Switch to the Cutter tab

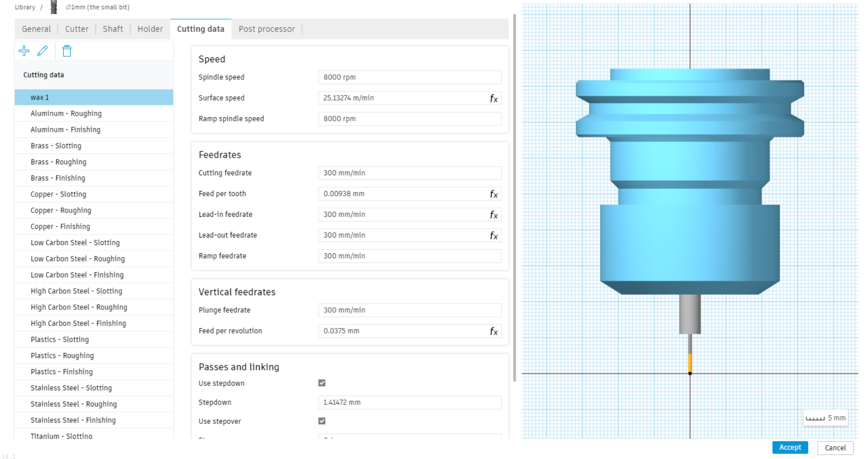coord(77,29)
